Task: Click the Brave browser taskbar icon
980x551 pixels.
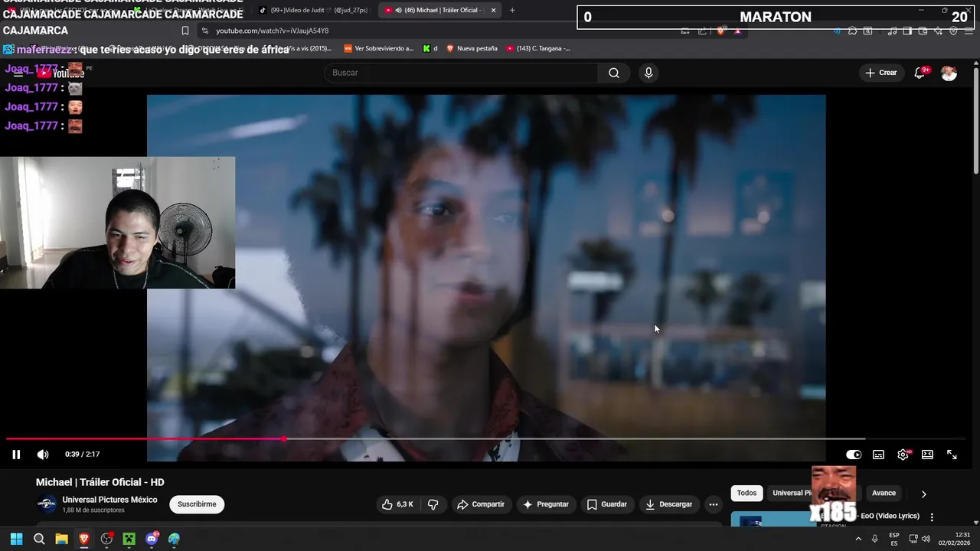Action: [84, 539]
